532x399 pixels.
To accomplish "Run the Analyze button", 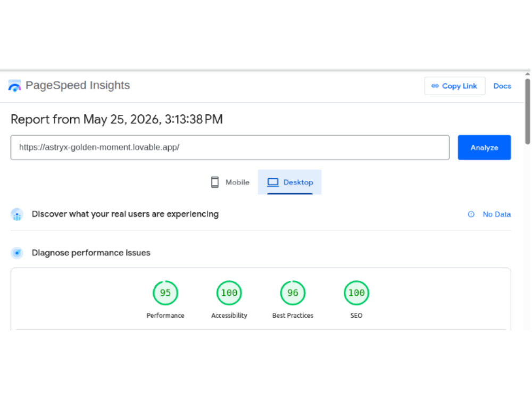I will coord(484,147).
